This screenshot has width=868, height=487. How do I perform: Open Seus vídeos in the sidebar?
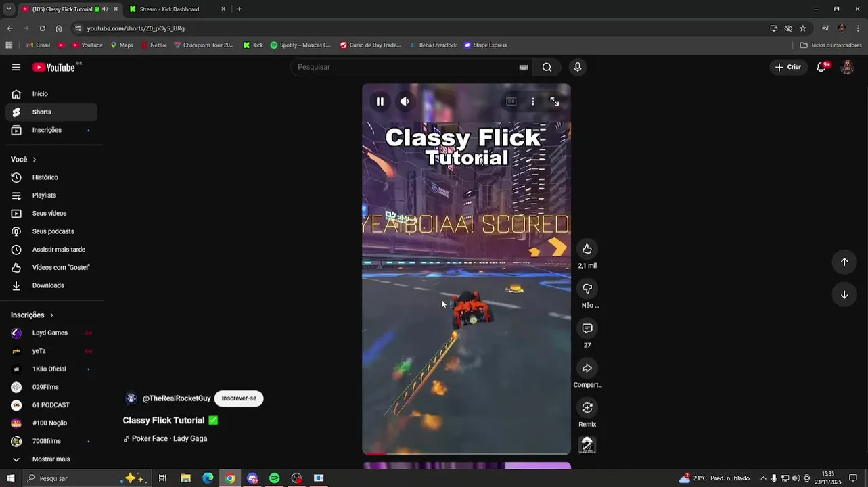click(x=51, y=214)
